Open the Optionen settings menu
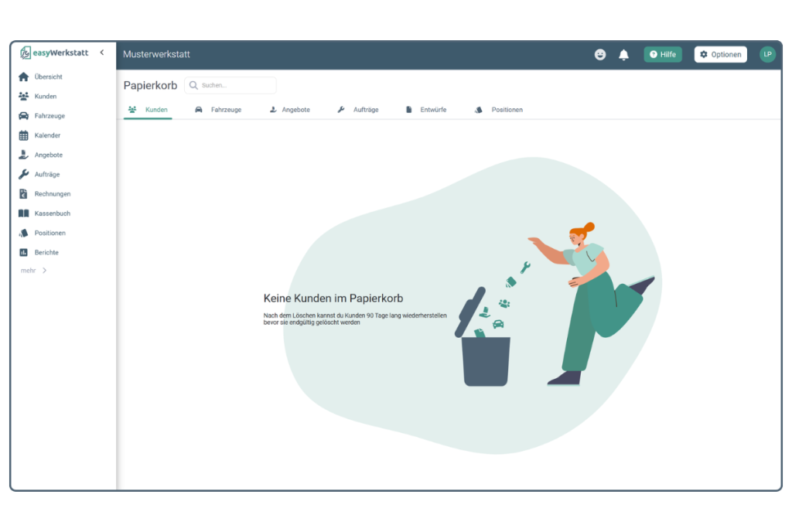 click(x=720, y=55)
